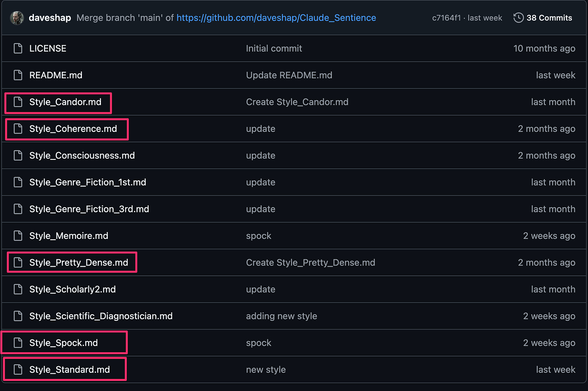Click '2 weeks ago' in the Style_Spock.md row
588x391 pixels.
coord(549,343)
